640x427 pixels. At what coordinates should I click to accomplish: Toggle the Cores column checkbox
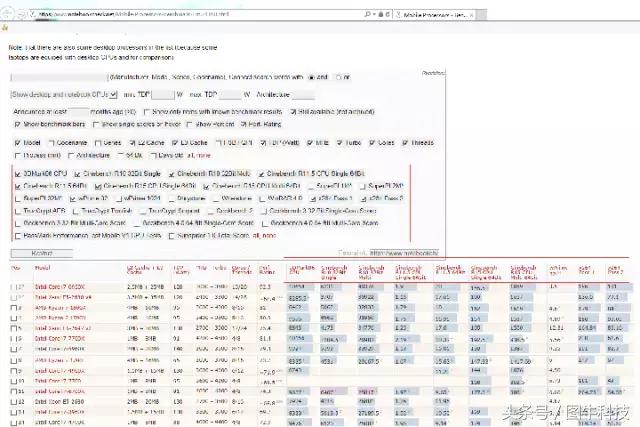point(372,143)
